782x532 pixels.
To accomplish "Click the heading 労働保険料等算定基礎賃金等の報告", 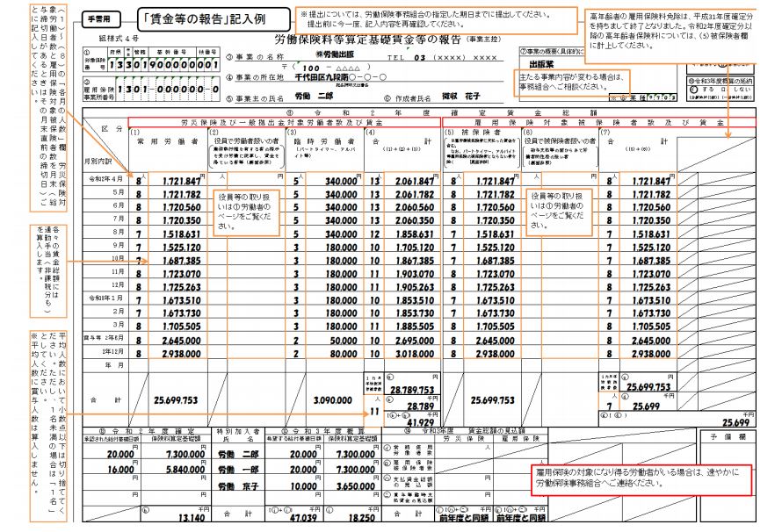I will 367,40.
